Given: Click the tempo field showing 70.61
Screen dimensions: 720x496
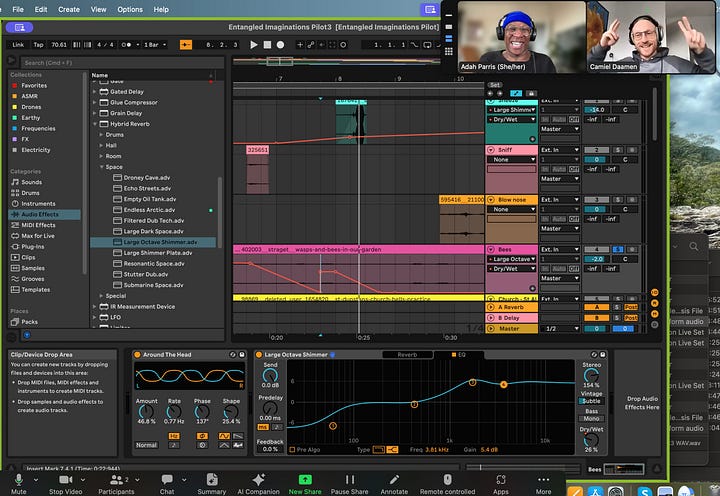Looking at the screenshot, I should coord(59,45).
